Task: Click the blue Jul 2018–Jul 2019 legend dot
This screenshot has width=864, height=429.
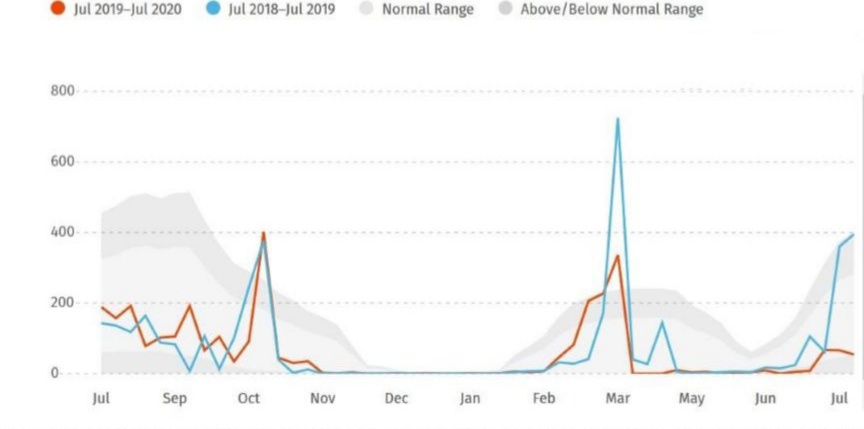Action: pos(213,9)
